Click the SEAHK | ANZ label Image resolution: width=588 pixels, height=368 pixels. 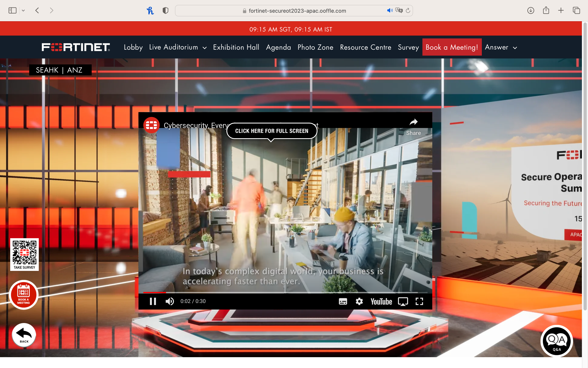tap(60, 70)
